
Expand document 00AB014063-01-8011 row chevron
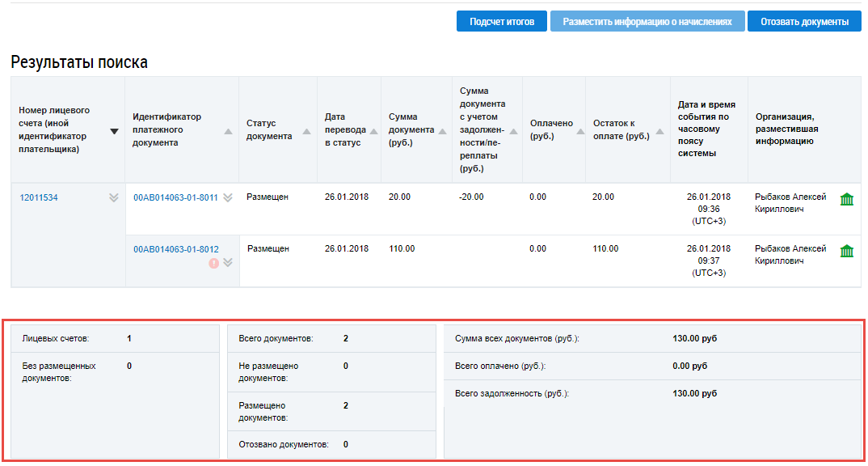[x=228, y=197]
